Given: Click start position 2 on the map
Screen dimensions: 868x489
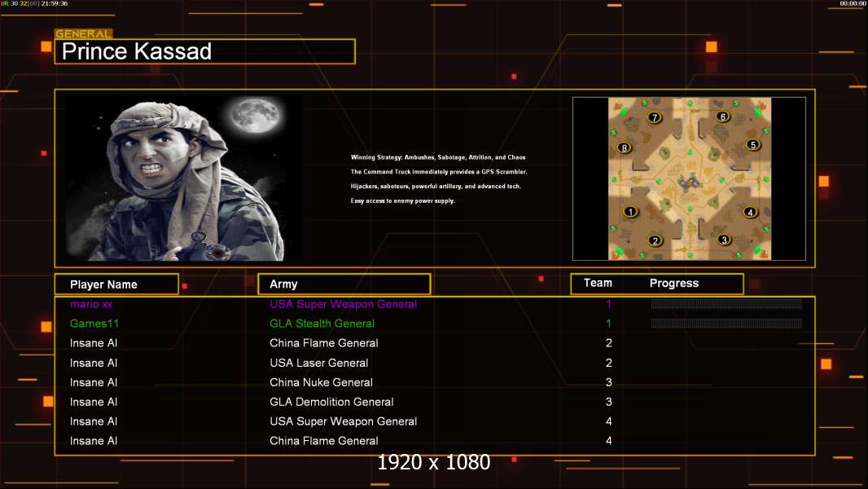Looking at the screenshot, I should tap(655, 241).
